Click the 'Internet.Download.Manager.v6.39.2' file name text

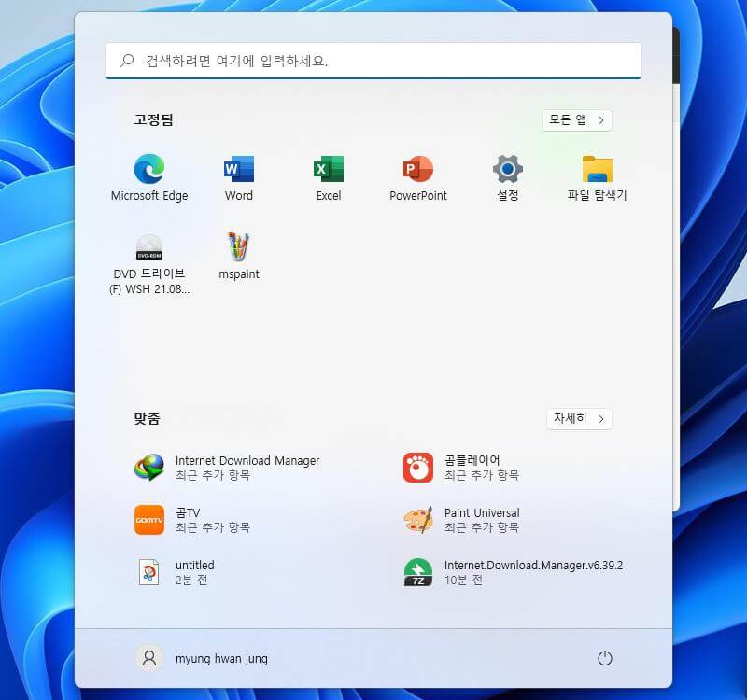point(533,566)
